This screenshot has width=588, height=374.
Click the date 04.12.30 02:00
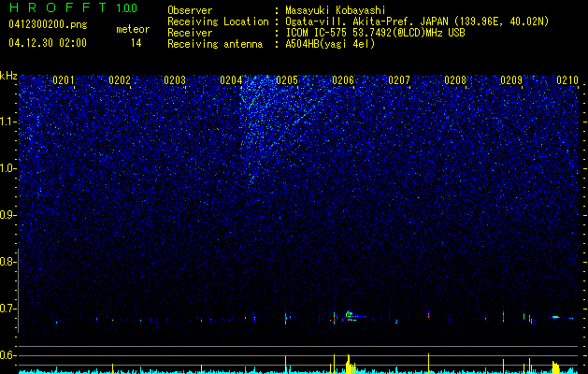pos(48,43)
